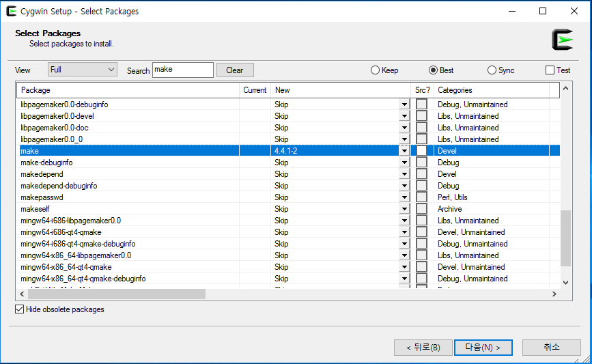Select the make-debuginfo package row
Screen dimensions: 592x364
(x=288, y=163)
